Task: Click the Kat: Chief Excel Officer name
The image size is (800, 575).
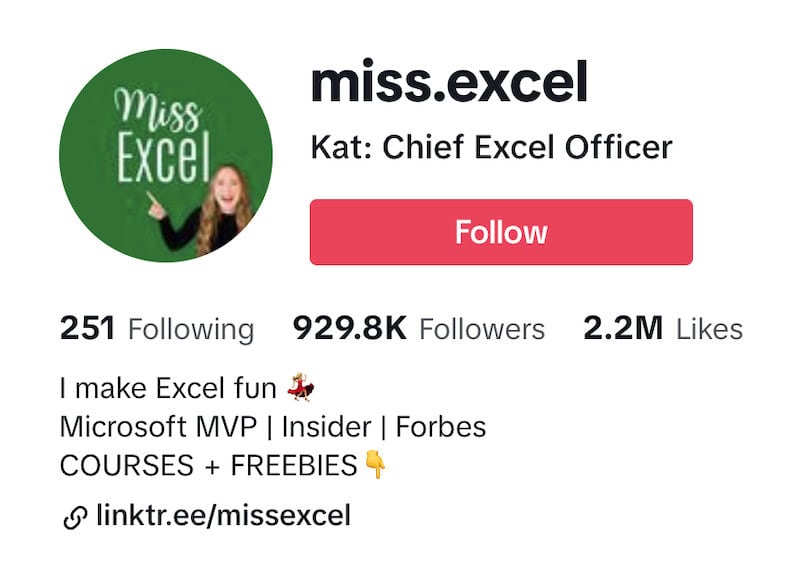Action: tap(491, 147)
